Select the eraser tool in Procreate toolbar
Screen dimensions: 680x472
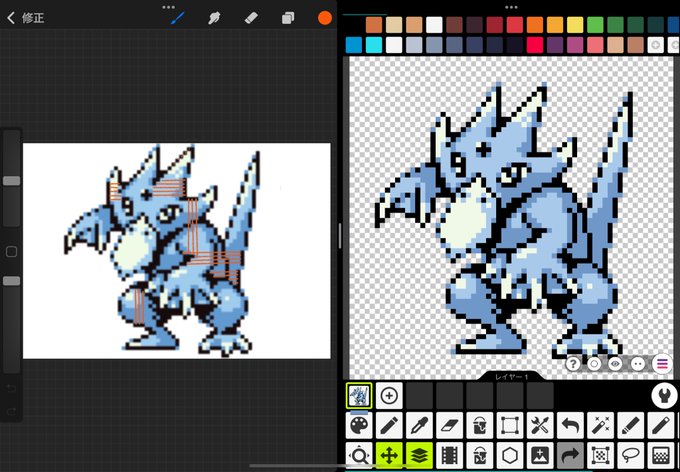[x=252, y=18]
